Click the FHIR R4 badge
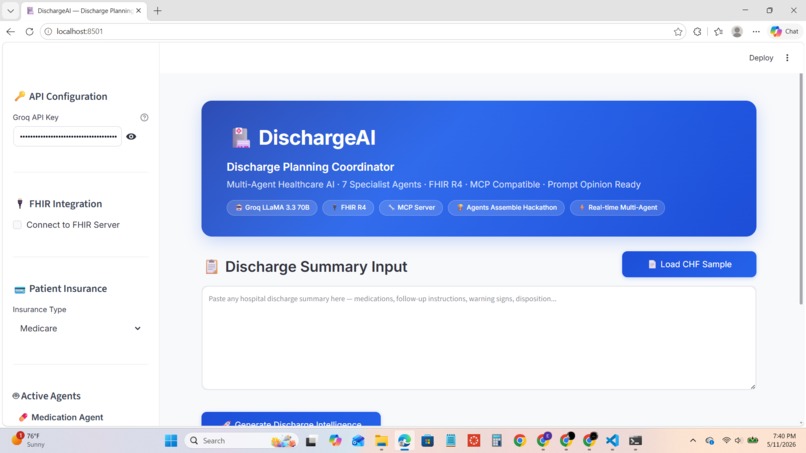The height and width of the screenshot is (453, 806). click(348, 208)
